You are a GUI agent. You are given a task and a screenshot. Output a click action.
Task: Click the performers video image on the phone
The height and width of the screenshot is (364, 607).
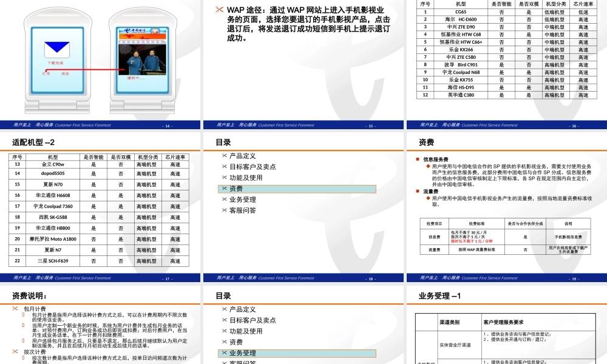click(x=143, y=59)
